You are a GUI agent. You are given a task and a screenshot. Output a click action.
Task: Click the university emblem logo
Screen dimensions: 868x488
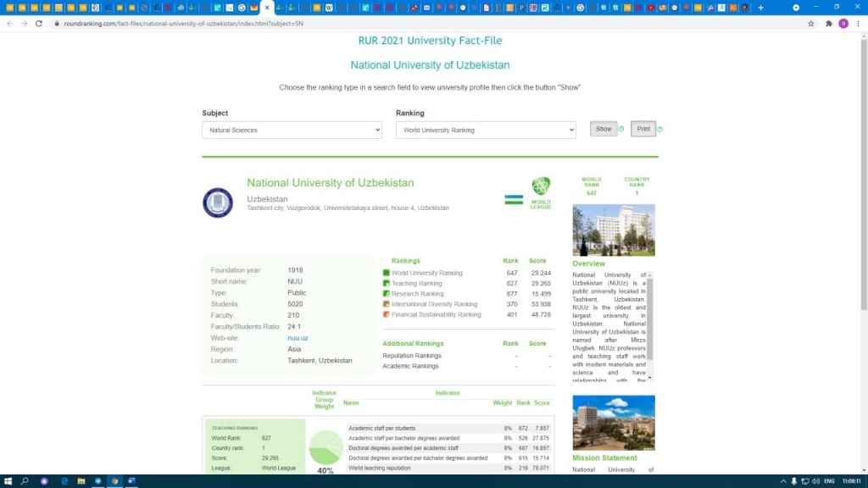(x=218, y=202)
